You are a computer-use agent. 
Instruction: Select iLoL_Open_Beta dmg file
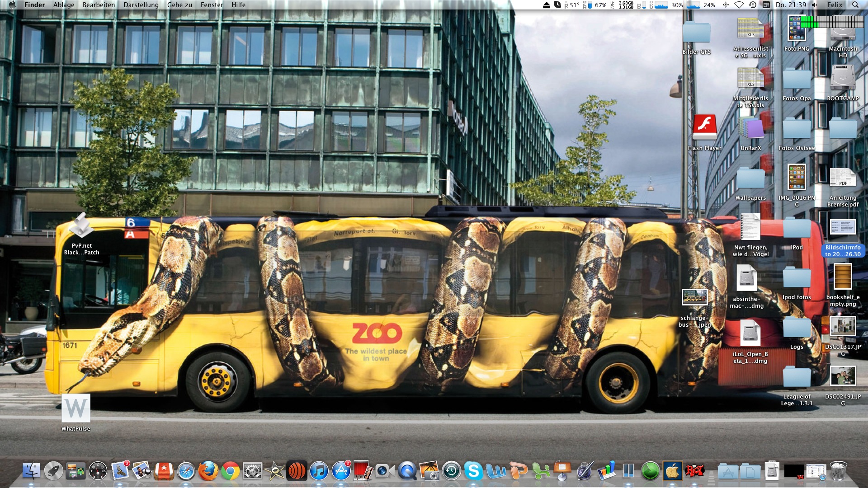(750, 342)
